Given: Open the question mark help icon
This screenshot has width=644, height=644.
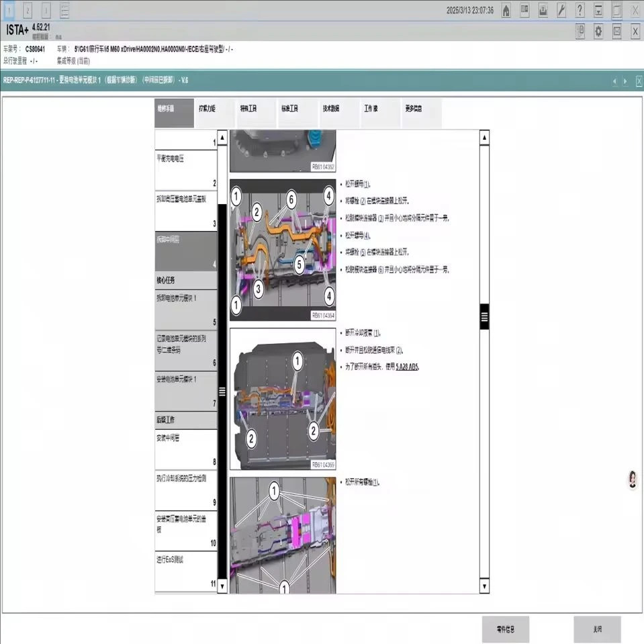Looking at the screenshot, I should (579, 10).
